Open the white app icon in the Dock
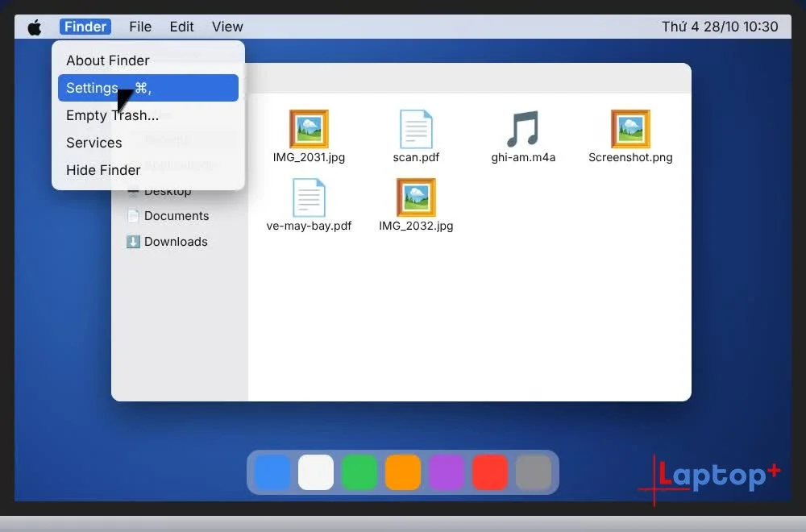 coord(316,472)
